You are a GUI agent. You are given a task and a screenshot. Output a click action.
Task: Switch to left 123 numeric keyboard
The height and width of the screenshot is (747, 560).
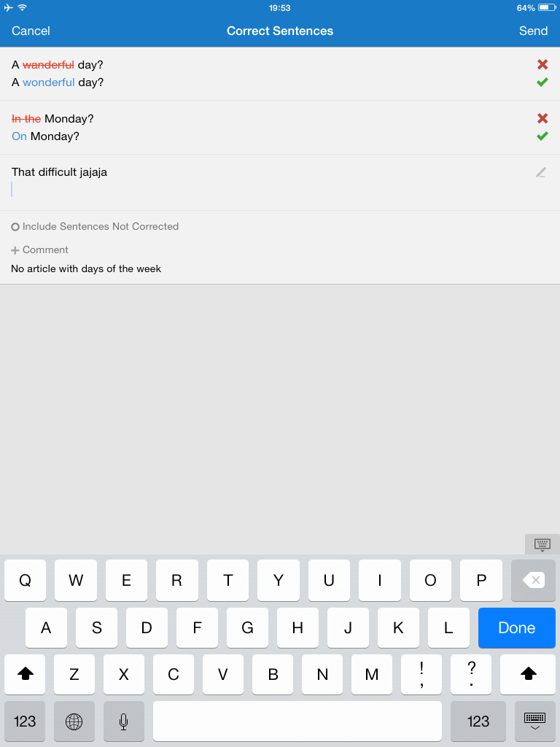(x=25, y=721)
